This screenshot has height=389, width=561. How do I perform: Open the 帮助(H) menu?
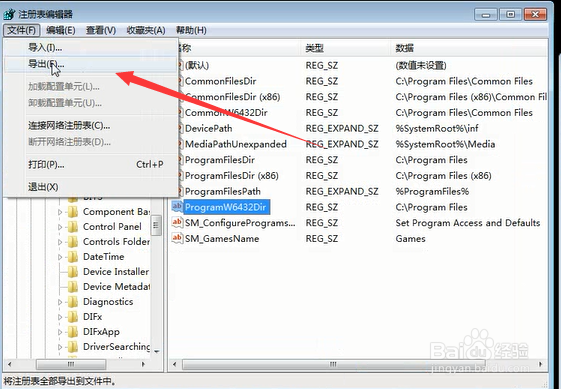click(191, 30)
